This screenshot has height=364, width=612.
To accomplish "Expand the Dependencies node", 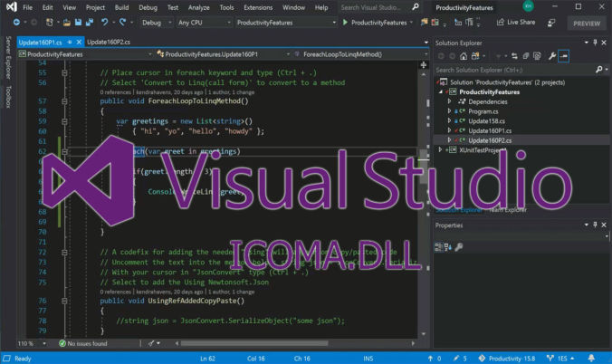I will (449, 101).
